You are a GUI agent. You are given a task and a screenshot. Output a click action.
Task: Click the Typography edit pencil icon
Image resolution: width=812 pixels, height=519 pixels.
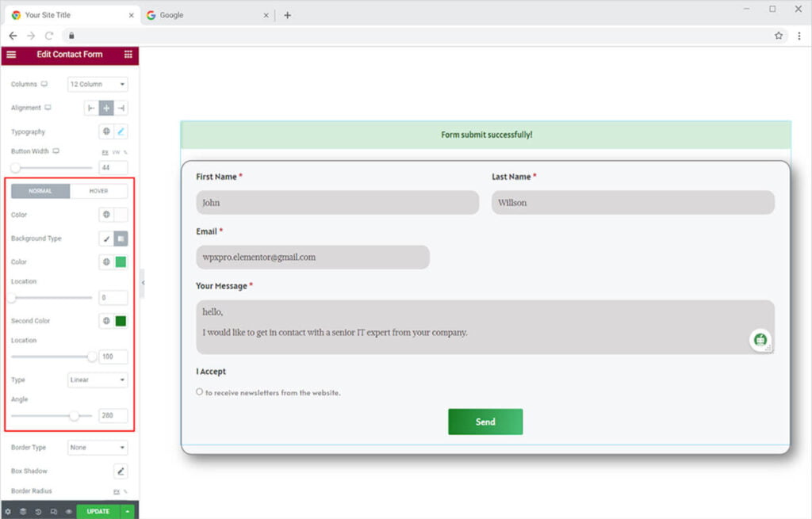point(121,132)
